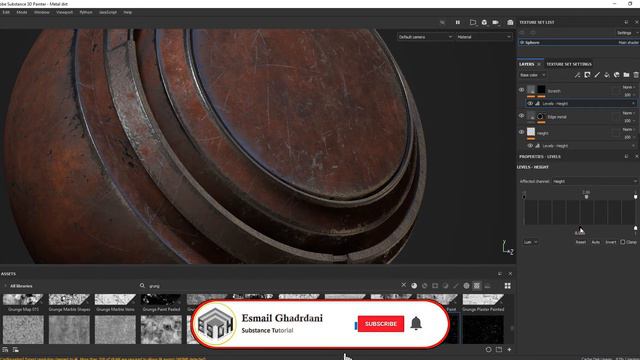
Task: Open blending mode dropdown of Scratch layer
Action: pyautogui.click(x=628, y=87)
